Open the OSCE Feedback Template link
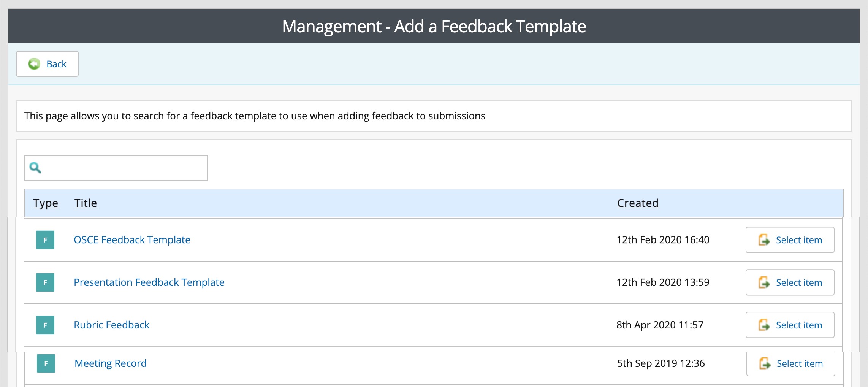Screen dimensions: 868x387 132,240
